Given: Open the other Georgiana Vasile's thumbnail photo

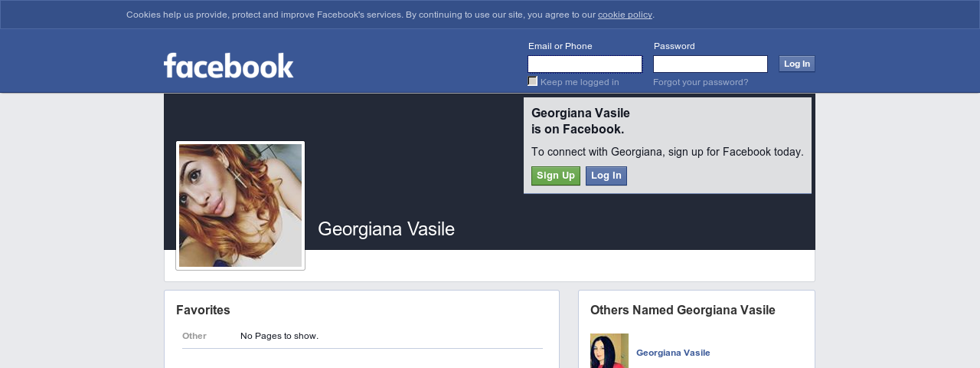Looking at the screenshot, I should pos(609,351).
